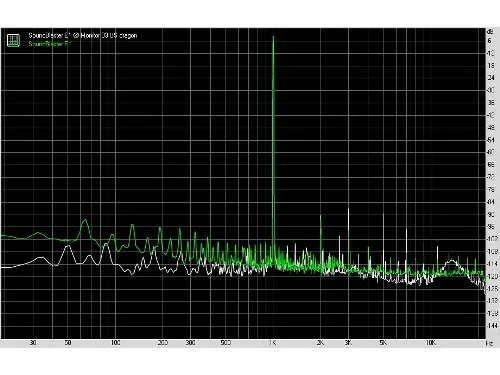Click the white 3 kHz harmonic spike
The image size is (500, 375).
(x=349, y=237)
